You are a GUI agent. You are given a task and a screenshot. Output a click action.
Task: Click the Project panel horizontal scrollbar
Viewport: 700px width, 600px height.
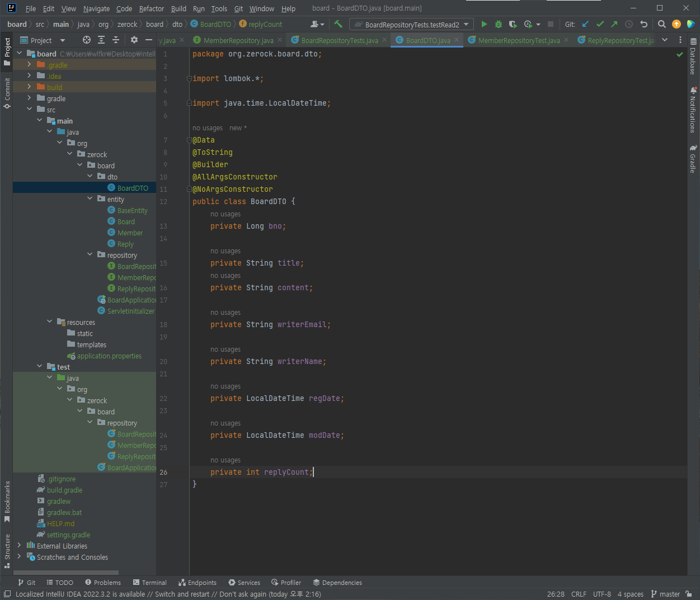66,573
